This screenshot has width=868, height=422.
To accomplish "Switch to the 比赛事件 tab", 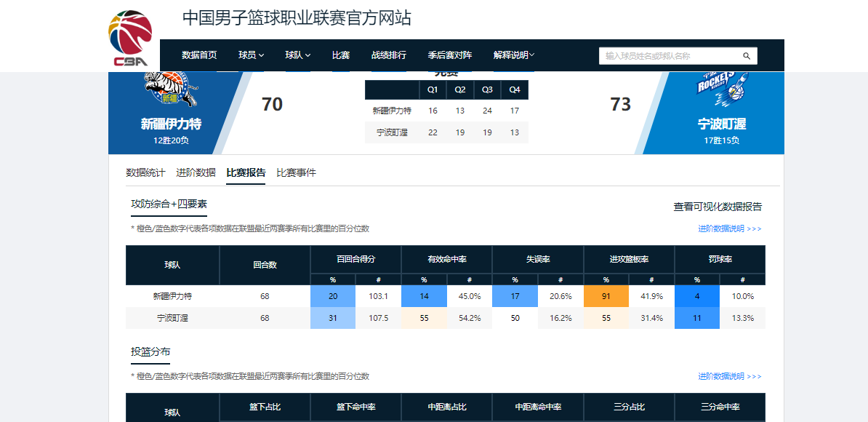I will click(296, 173).
